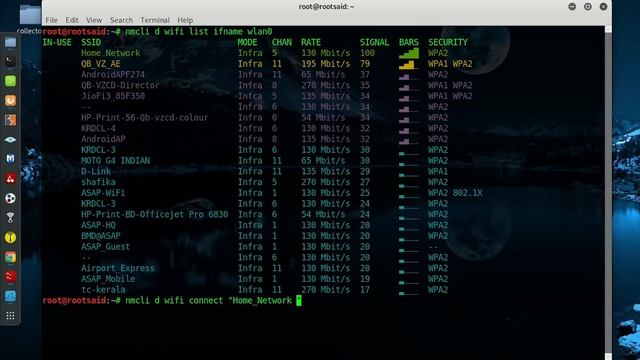Click the SSID column header
Viewport: 640px width, 360px height.
pyautogui.click(x=91, y=42)
